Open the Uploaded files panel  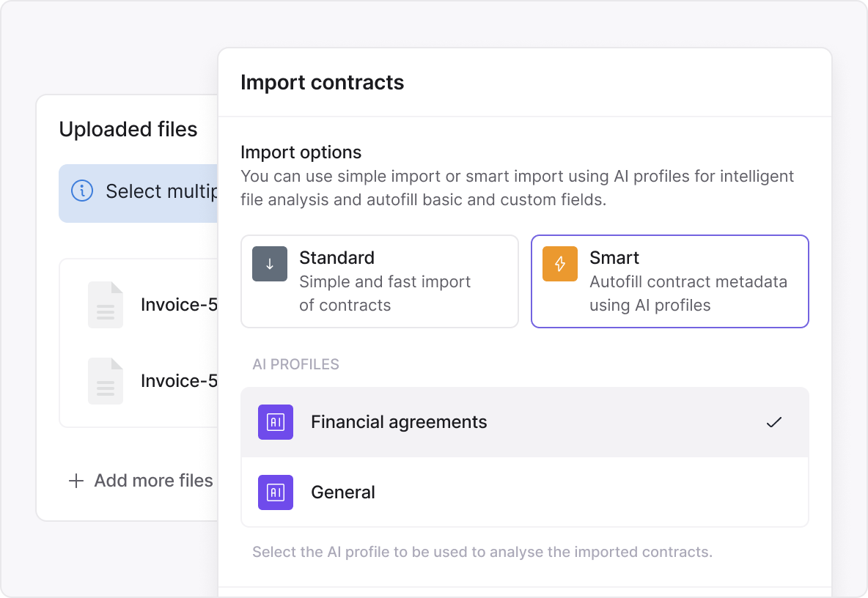[x=128, y=129]
